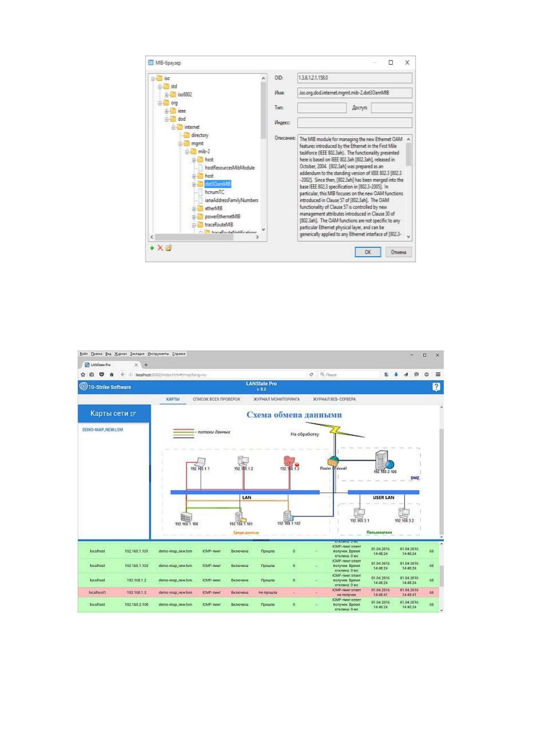Screen dimensions: 535x756
Task: Collapse the mgmt tree node
Action: (x=181, y=144)
